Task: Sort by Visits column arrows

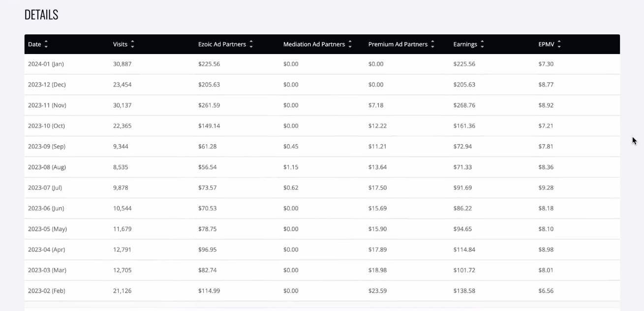Action: 132,44
